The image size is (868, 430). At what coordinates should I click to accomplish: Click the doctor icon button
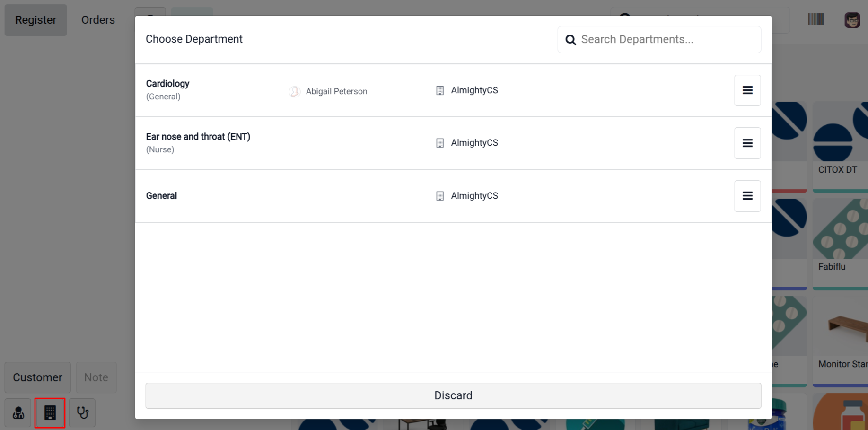click(x=18, y=413)
